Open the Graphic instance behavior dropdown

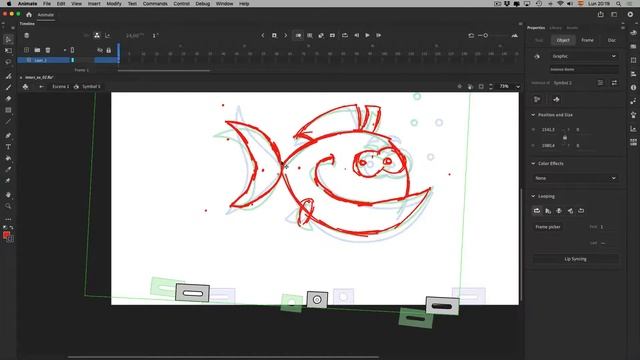(584, 56)
